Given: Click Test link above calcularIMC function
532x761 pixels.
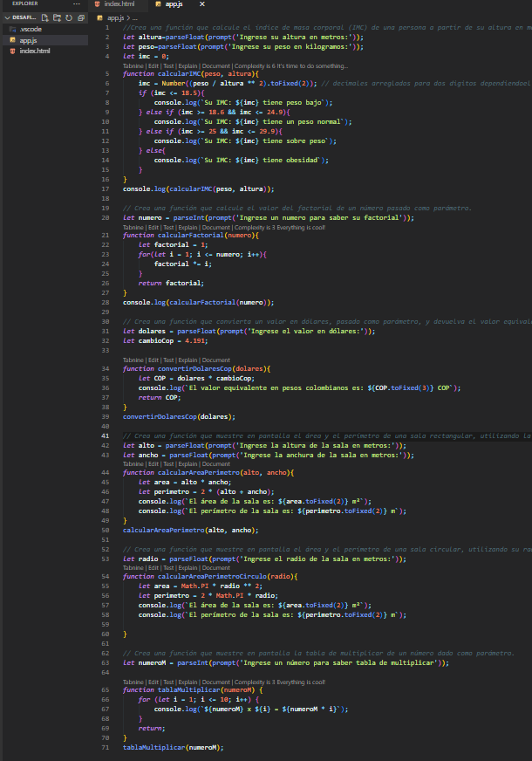Looking at the screenshot, I should [x=168, y=66].
